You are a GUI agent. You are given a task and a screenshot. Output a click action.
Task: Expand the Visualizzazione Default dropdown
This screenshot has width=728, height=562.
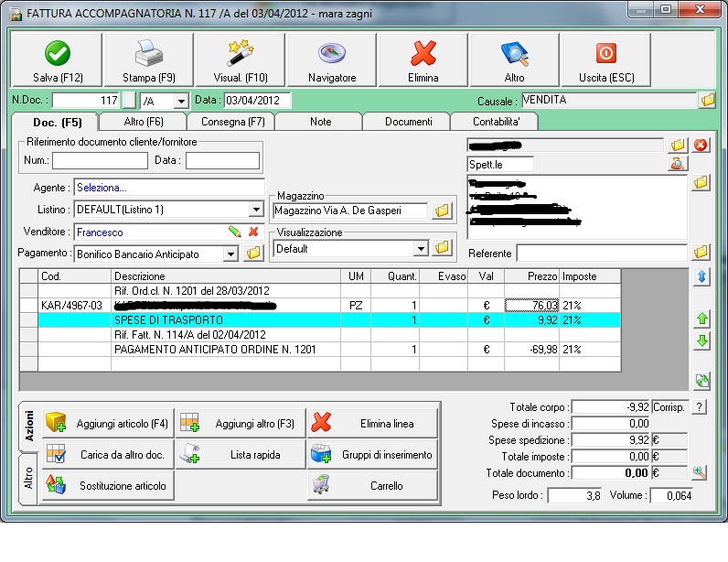tap(420, 249)
